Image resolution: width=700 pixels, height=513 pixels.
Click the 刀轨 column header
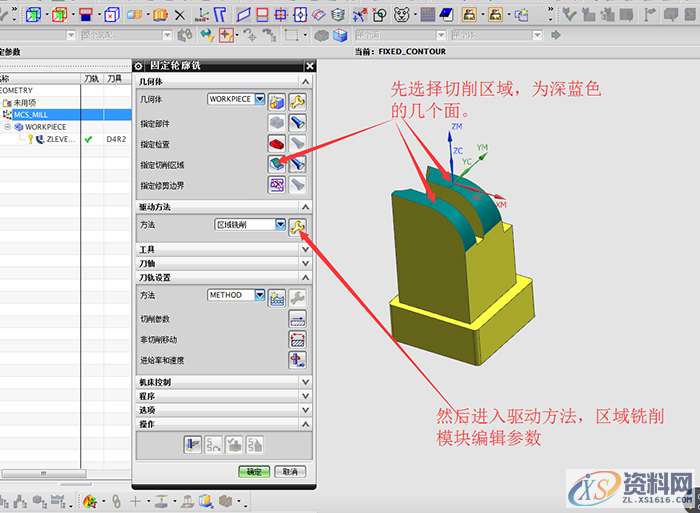point(92,79)
